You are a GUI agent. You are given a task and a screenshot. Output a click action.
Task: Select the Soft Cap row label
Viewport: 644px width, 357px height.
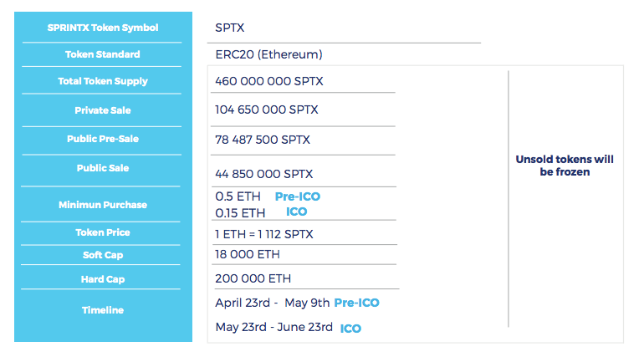pyautogui.click(x=103, y=255)
